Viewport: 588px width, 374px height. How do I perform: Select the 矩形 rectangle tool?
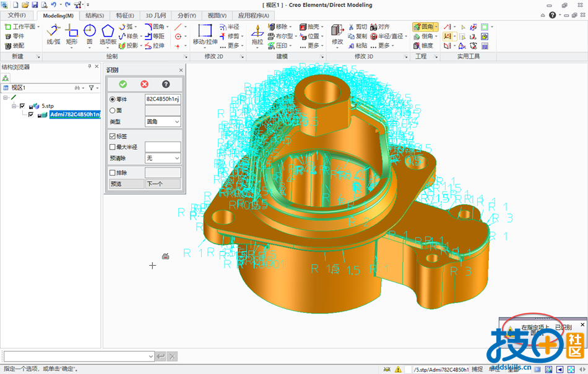71,35
